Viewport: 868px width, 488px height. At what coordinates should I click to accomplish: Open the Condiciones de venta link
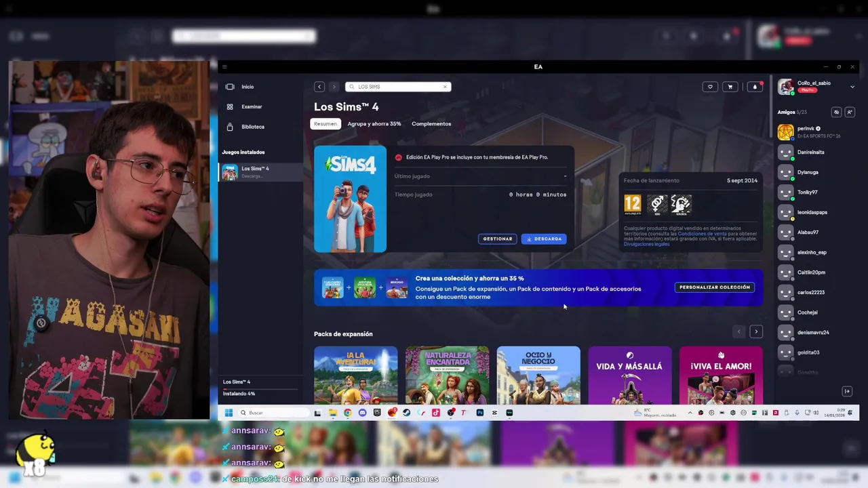tap(702, 234)
